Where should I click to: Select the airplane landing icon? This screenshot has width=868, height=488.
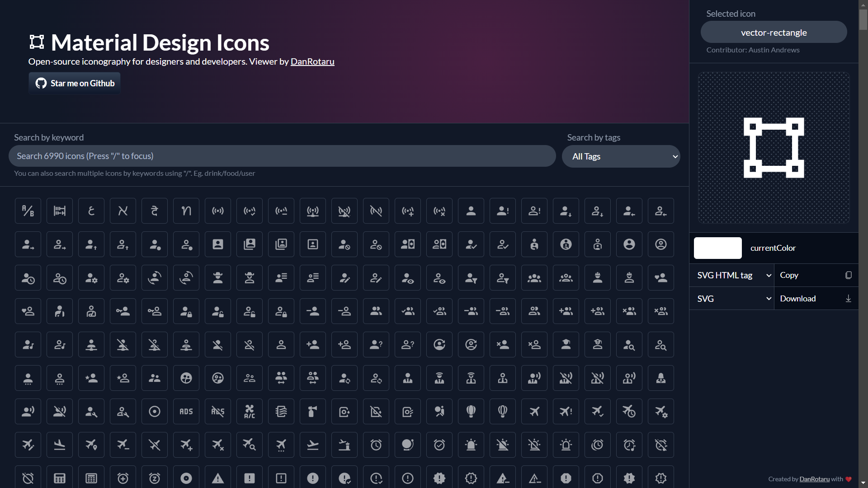coord(60,445)
